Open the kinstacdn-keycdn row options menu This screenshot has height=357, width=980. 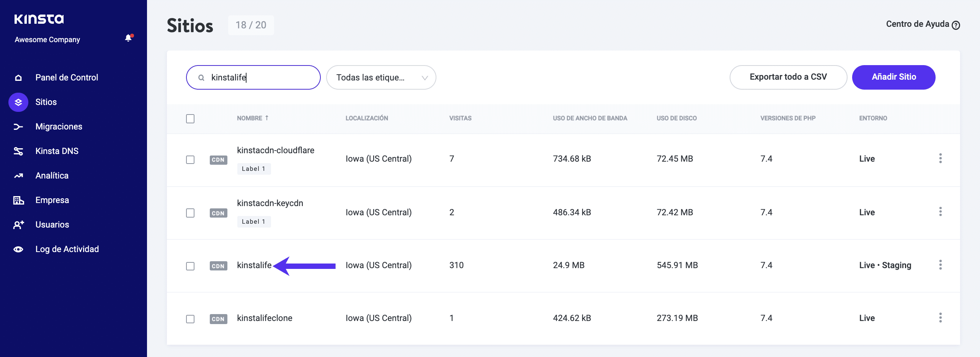940,212
